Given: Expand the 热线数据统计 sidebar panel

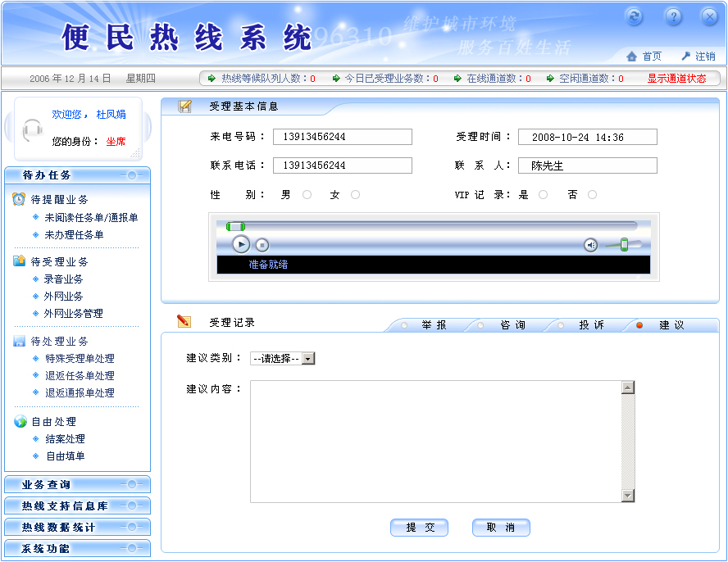Looking at the screenshot, I should (77, 527).
